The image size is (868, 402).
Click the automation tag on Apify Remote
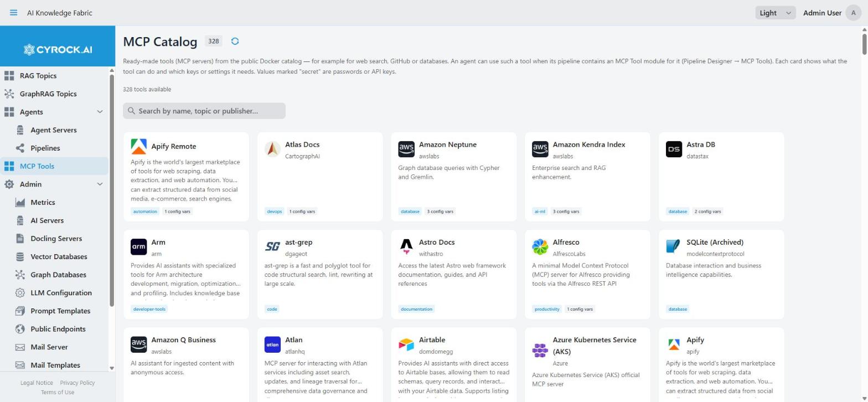pos(145,212)
